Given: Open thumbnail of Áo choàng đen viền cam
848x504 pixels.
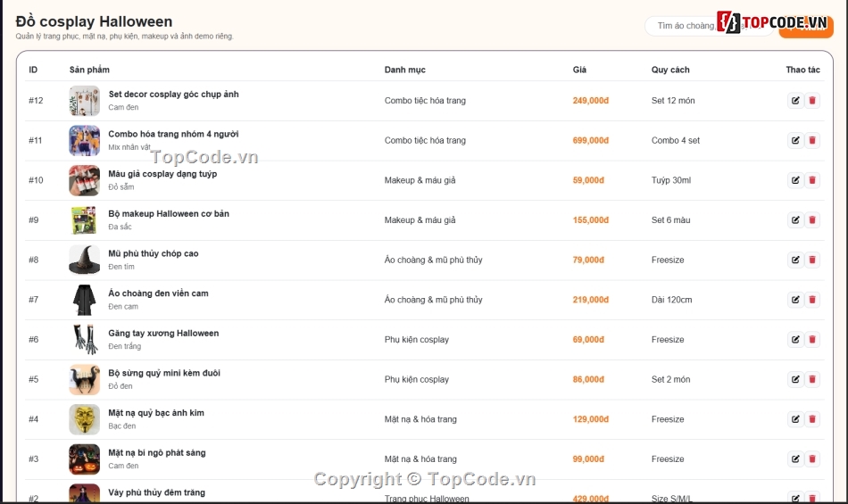Looking at the screenshot, I should [x=85, y=300].
